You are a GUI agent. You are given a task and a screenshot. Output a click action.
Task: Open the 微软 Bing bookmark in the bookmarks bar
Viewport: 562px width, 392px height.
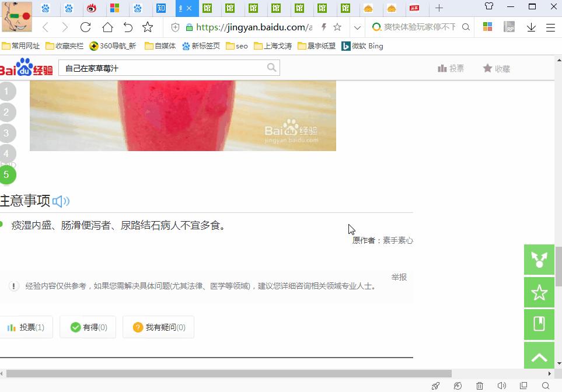[362, 45]
